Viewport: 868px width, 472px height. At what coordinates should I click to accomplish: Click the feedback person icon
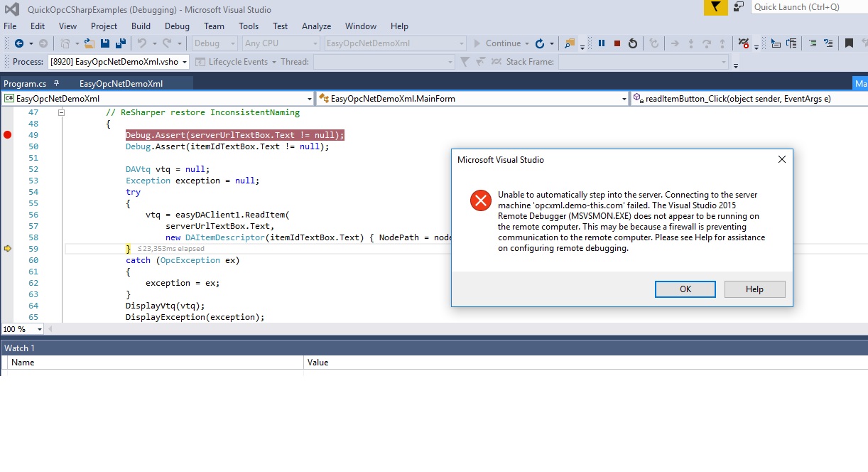[x=739, y=6]
